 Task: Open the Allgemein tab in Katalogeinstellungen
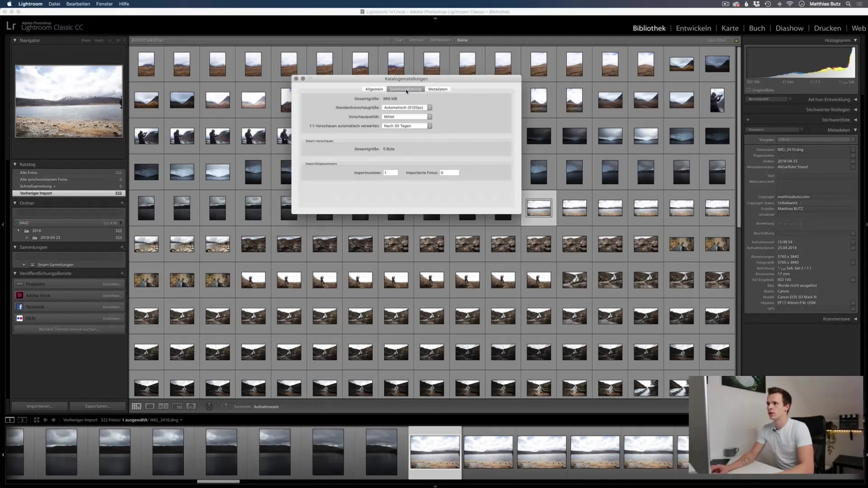point(374,89)
